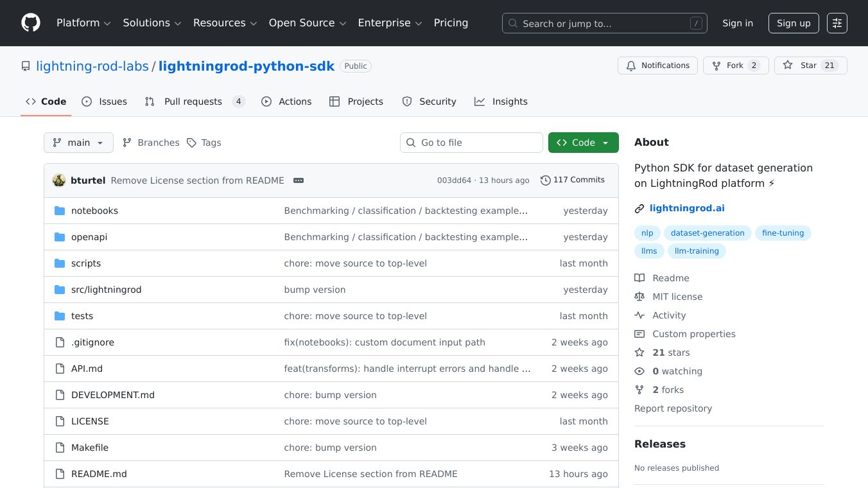The image size is (868, 488).
Task: Expand the commit message ellipsis
Action: tap(299, 180)
